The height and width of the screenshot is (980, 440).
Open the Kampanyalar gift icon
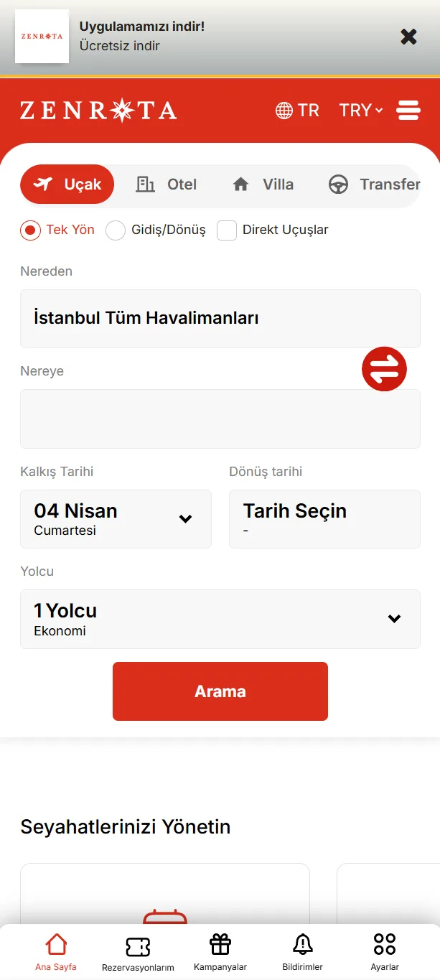[x=220, y=943]
